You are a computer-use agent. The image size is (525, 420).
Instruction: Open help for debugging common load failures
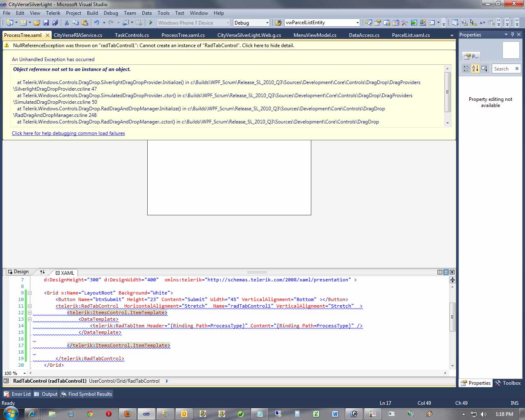68,133
